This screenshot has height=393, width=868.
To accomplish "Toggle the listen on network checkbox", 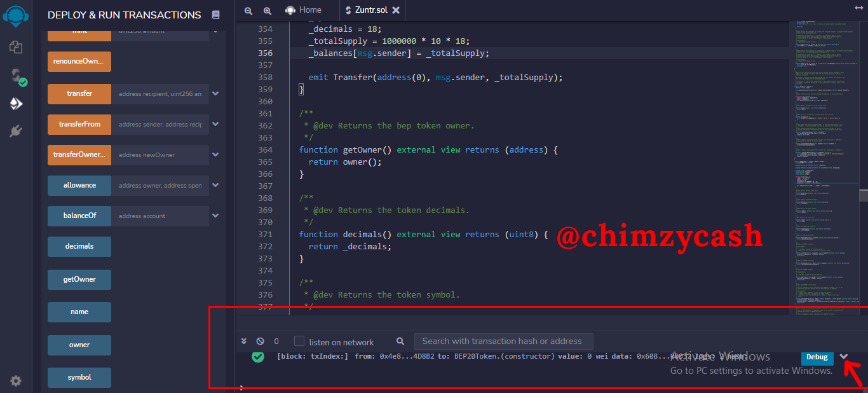I will click(299, 341).
